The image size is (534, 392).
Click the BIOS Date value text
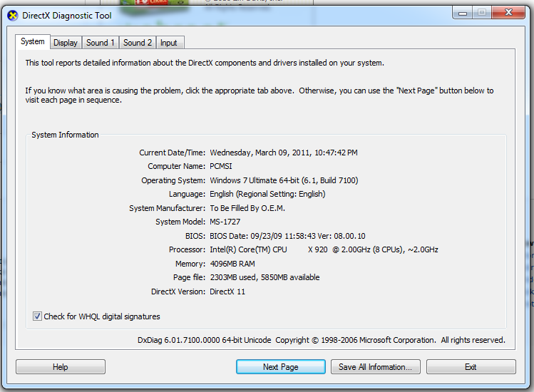[x=287, y=236]
